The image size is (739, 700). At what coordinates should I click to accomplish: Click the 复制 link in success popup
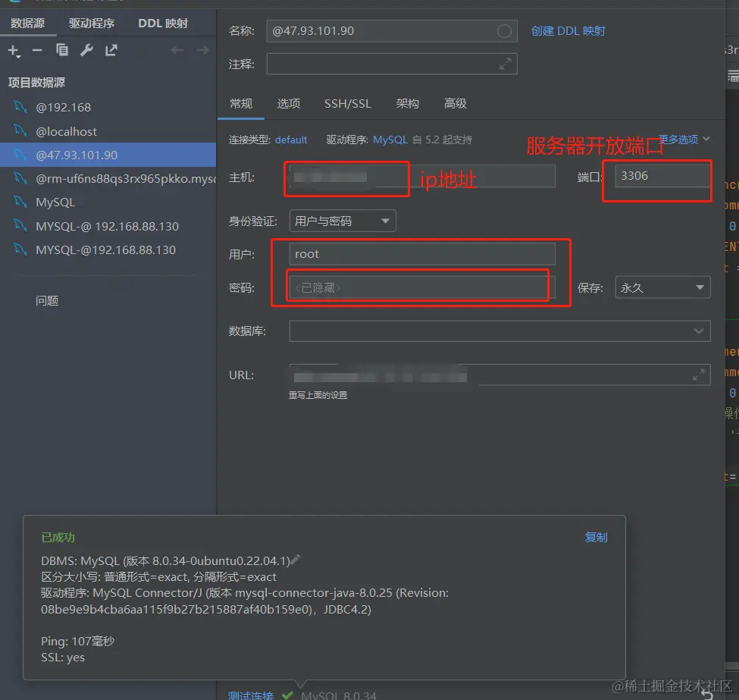pos(596,537)
